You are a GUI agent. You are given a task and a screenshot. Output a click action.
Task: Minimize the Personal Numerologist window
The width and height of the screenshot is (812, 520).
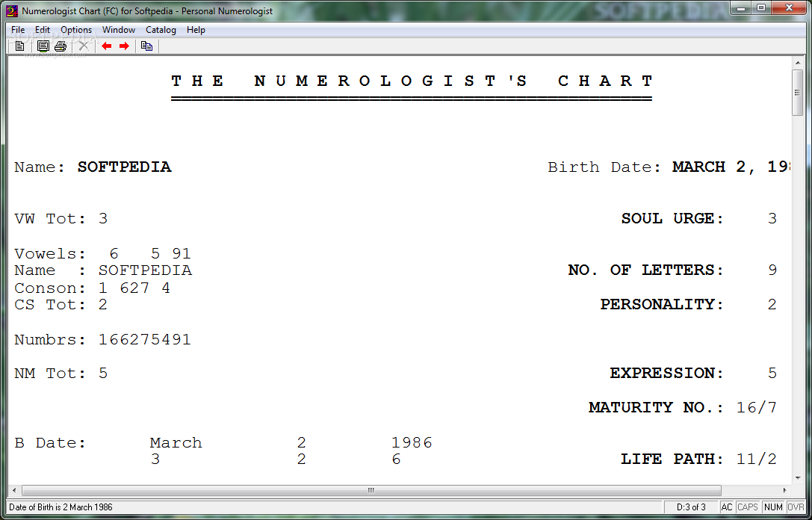point(742,8)
